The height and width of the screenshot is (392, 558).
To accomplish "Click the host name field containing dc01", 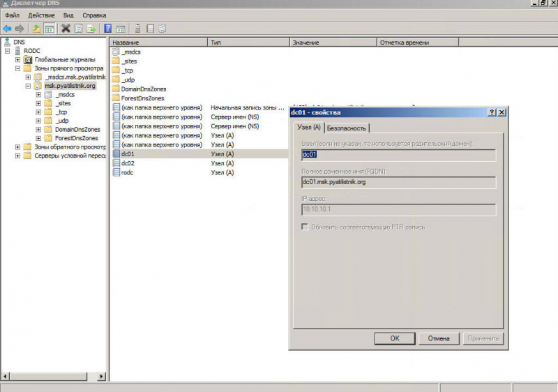I will (398, 155).
